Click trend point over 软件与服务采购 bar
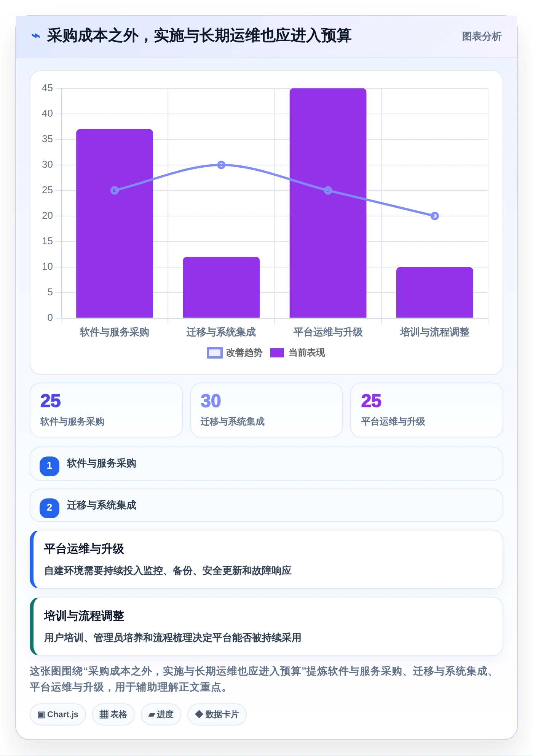 (x=115, y=191)
